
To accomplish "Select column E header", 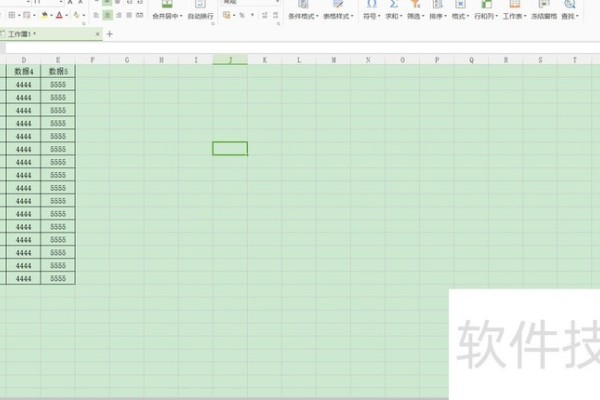I will coord(58,60).
